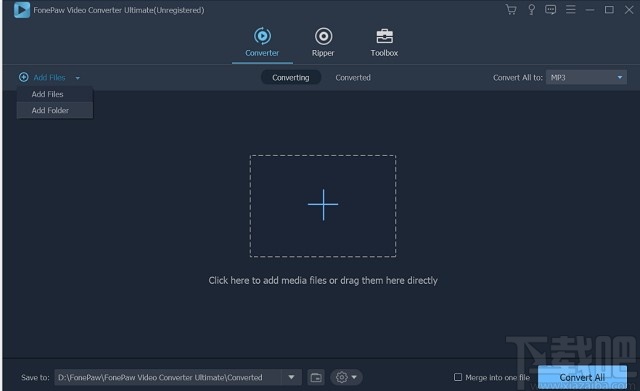Choose Add Files from the dropdown menu
This screenshot has width=640, height=391.
click(x=55, y=94)
